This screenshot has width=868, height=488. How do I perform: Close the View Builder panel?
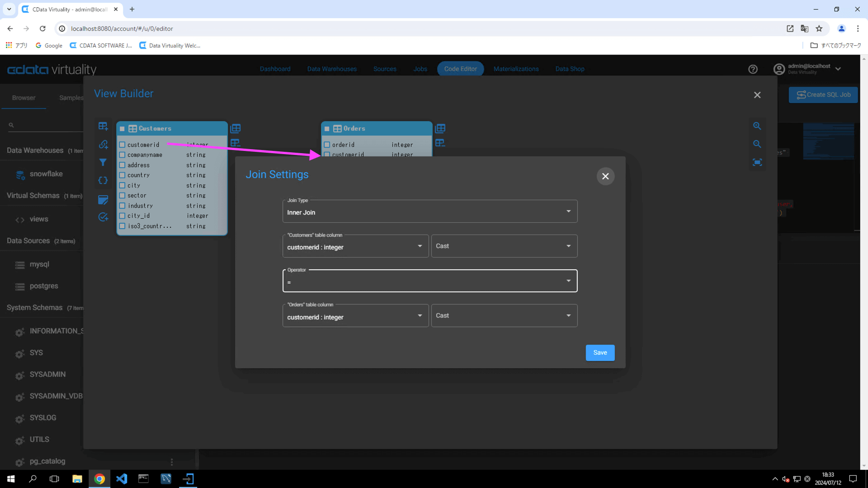[757, 95]
